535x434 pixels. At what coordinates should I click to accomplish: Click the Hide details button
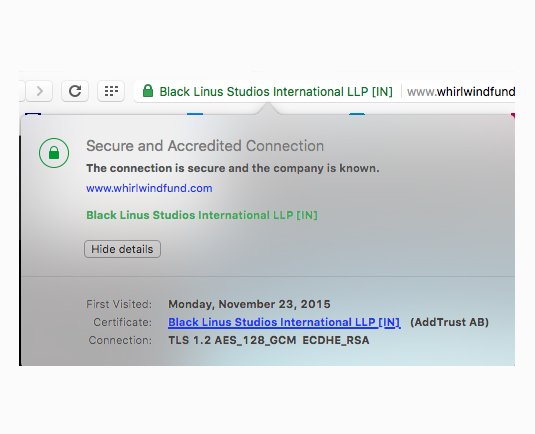[x=122, y=249]
